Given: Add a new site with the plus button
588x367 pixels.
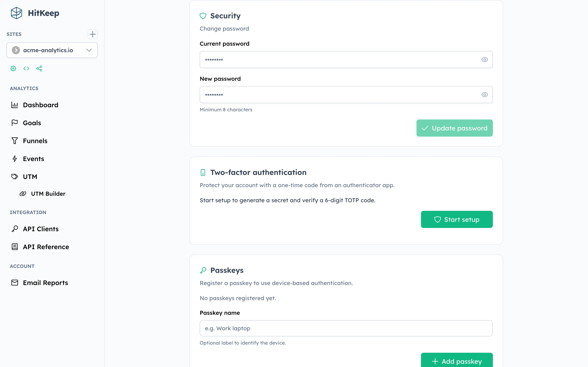Looking at the screenshot, I should (92, 34).
